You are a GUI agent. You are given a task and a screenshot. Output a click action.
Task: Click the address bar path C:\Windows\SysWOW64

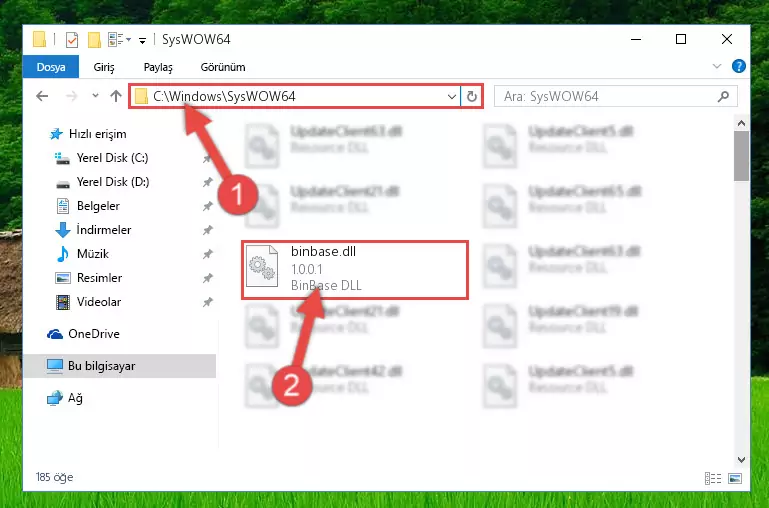[x=224, y=96]
